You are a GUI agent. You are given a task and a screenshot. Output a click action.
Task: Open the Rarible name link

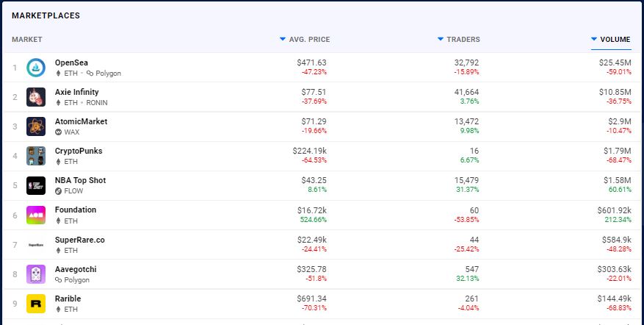68,299
